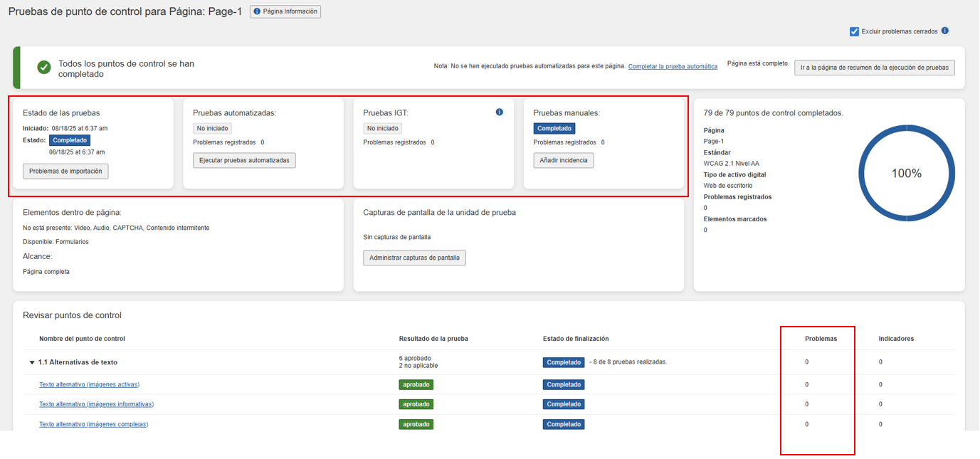Viewport: 980px width, 459px height.
Task: Click the Indicadores column header
Action: tap(896, 339)
